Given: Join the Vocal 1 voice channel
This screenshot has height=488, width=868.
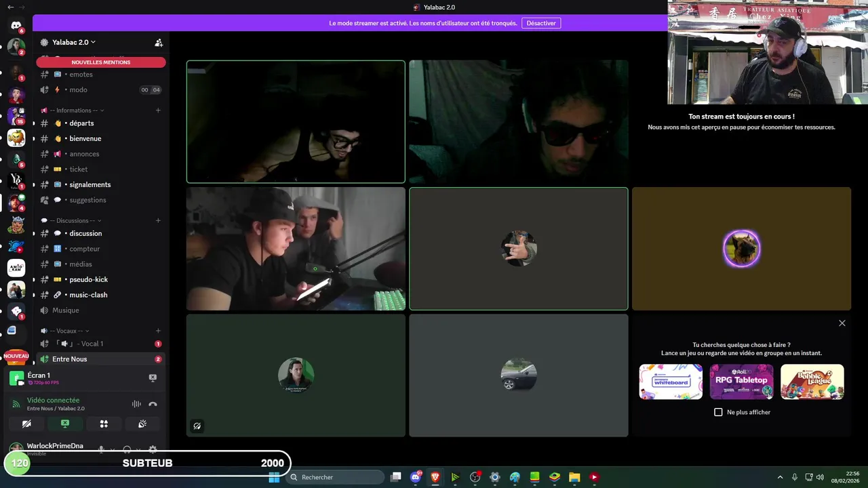Looking at the screenshot, I should point(101,344).
